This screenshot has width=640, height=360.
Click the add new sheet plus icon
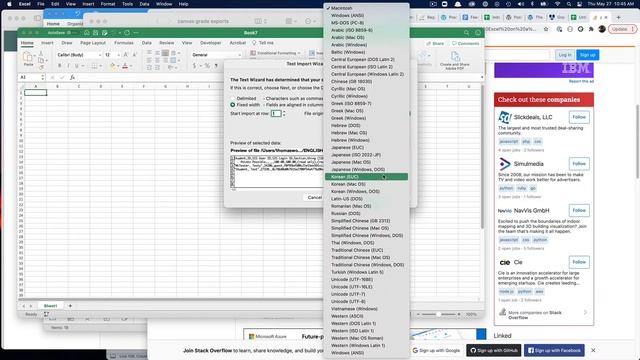coord(70,306)
